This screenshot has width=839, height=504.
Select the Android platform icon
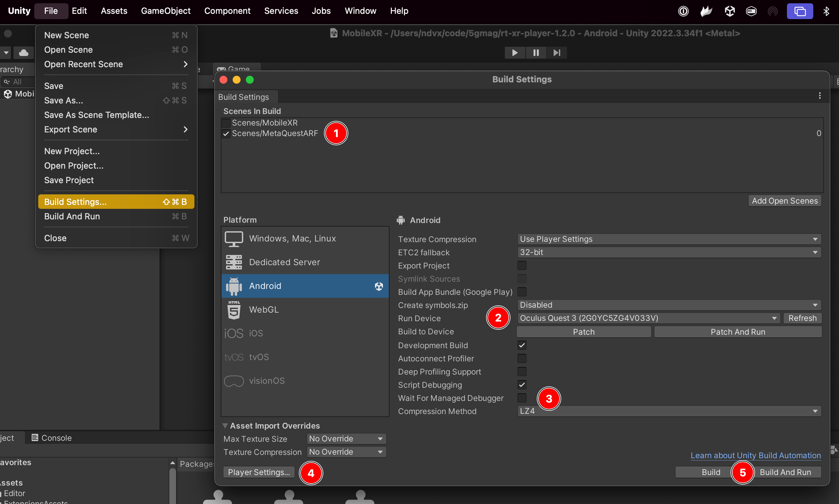pos(234,286)
